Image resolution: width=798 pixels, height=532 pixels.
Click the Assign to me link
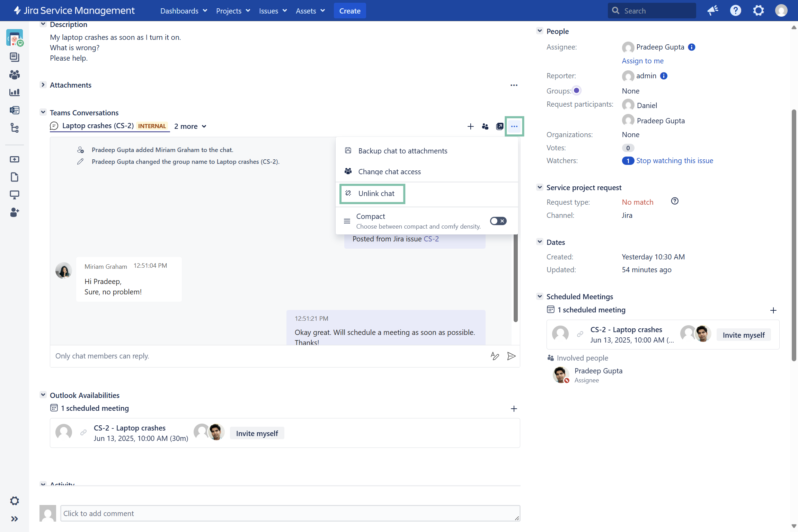642,61
